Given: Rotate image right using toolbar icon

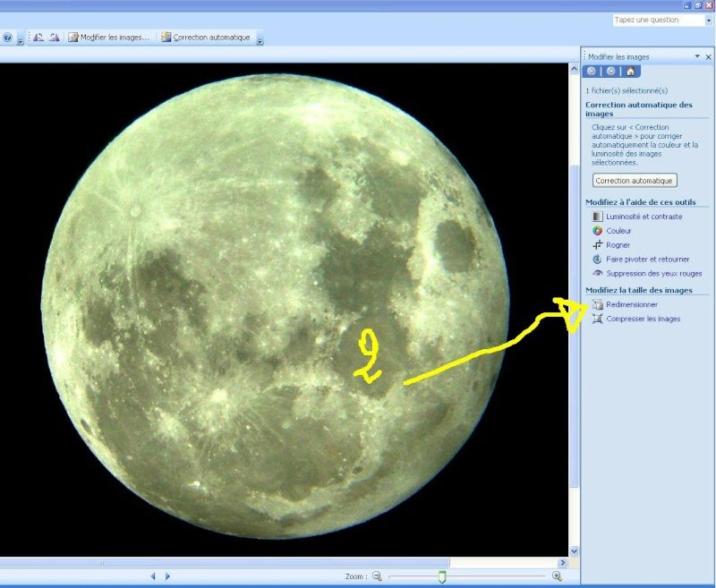Looking at the screenshot, I should tap(55, 38).
